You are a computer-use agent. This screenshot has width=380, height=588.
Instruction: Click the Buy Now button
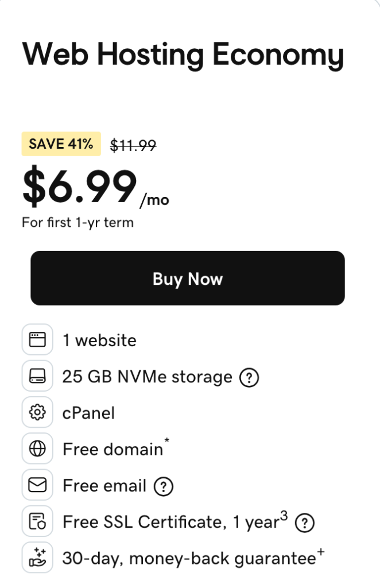click(187, 278)
